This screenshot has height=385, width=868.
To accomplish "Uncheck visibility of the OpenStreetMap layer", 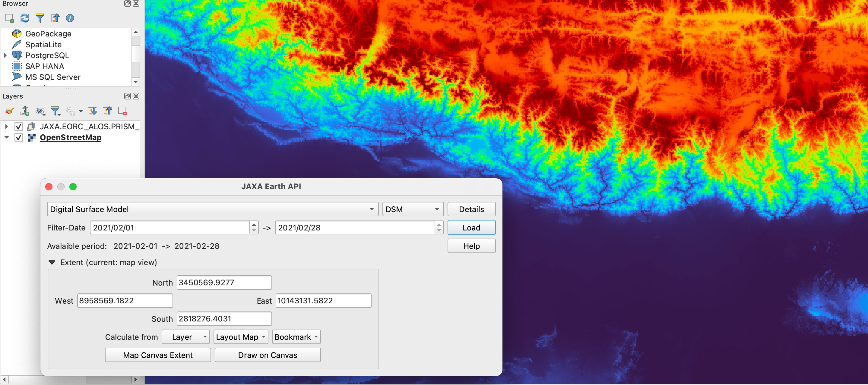I will tap(19, 137).
